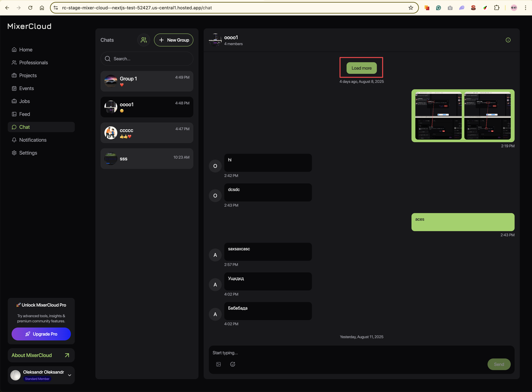Viewport: 532px width, 392px height.
Task: Click the image attachment icon in message box
Action: click(218, 364)
